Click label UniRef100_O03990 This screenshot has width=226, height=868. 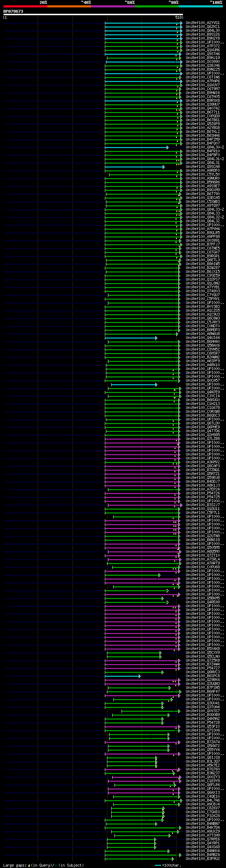point(203,62)
